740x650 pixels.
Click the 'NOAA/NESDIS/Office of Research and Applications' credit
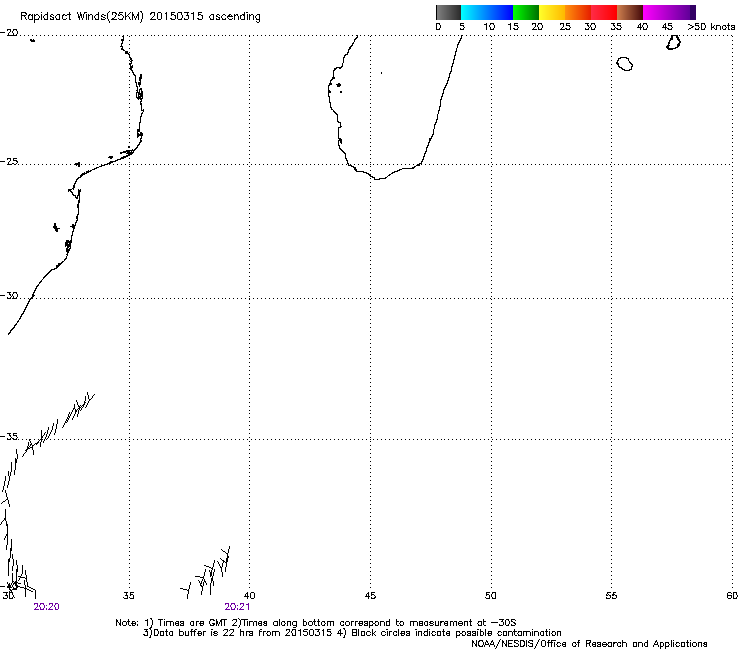pyautogui.click(x=589, y=644)
